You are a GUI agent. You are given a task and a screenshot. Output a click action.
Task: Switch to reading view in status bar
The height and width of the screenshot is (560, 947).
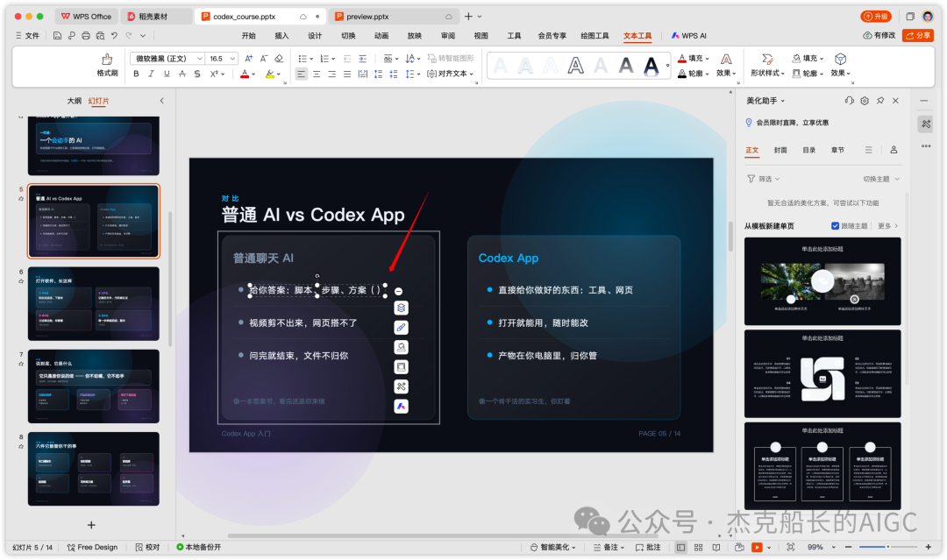[716, 548]
